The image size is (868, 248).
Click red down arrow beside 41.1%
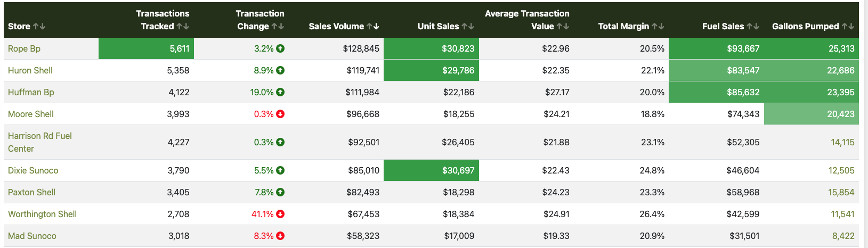(280, 214)
